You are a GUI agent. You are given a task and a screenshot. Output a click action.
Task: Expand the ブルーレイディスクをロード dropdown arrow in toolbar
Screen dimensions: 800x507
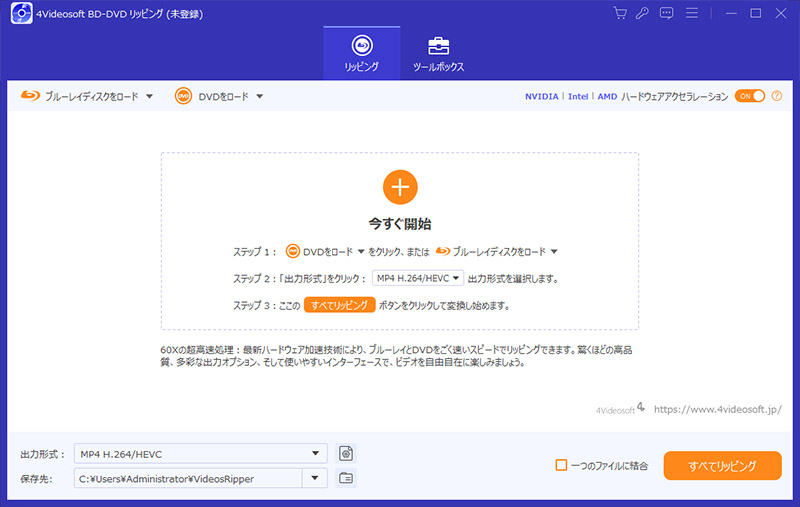pyautogui.click(x=149, y=96)
